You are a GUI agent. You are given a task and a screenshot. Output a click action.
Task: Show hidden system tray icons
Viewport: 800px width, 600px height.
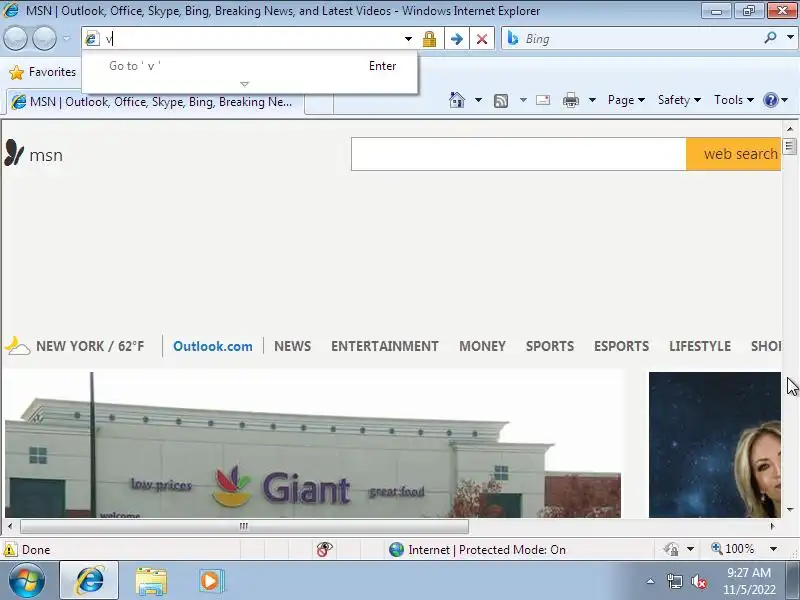coord(651,581)
